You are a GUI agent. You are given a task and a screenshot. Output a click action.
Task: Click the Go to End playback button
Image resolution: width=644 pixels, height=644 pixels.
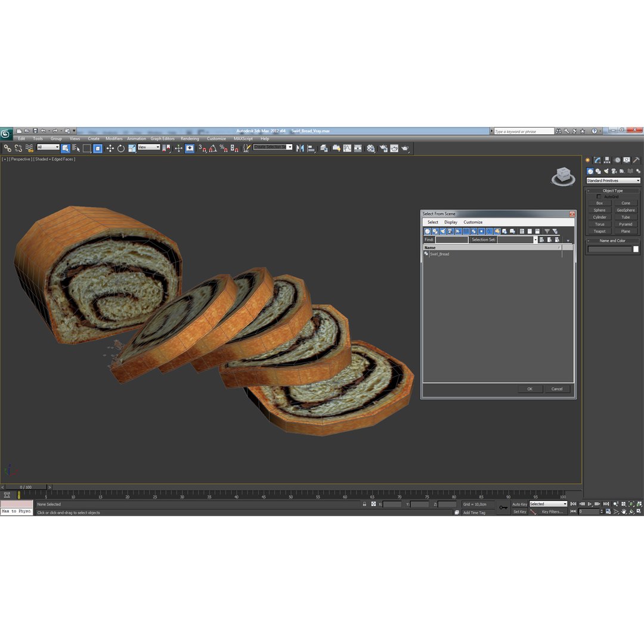(x=606, y=504)
